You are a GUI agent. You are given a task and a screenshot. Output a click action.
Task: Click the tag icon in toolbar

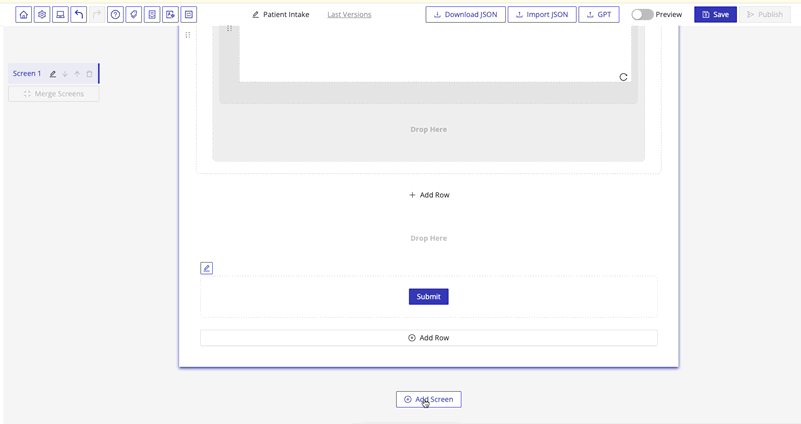[133, 15]
